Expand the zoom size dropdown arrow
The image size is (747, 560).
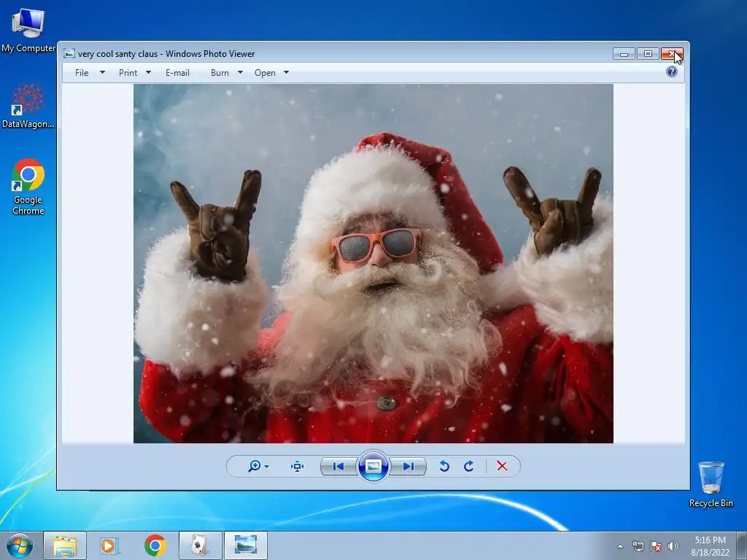point(267,466)
